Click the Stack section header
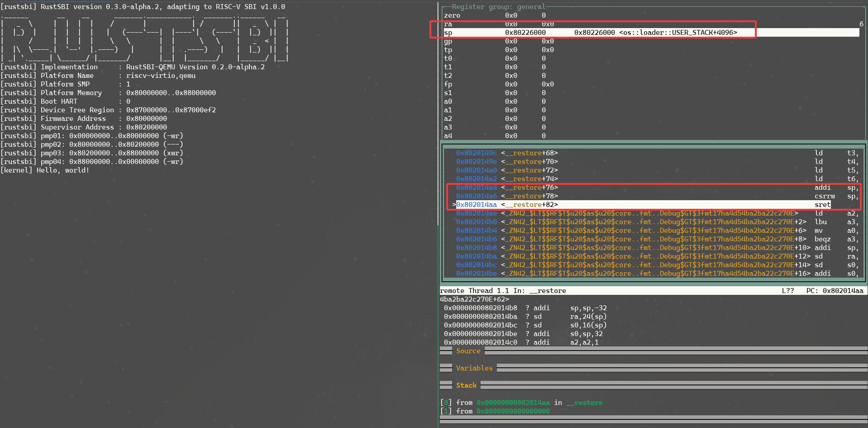Viewport: 868px width, 428px height. pyautogui.click(x=466, y=385)
